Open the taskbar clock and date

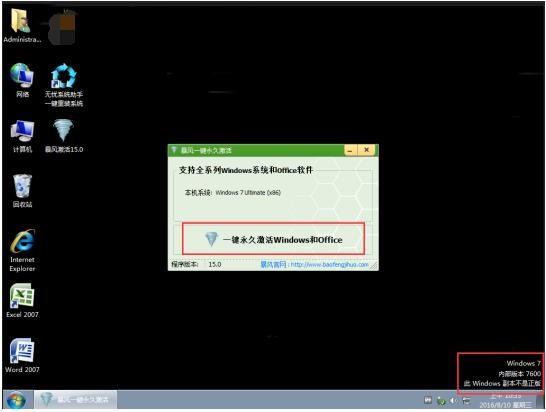click(x=506, y=401)
